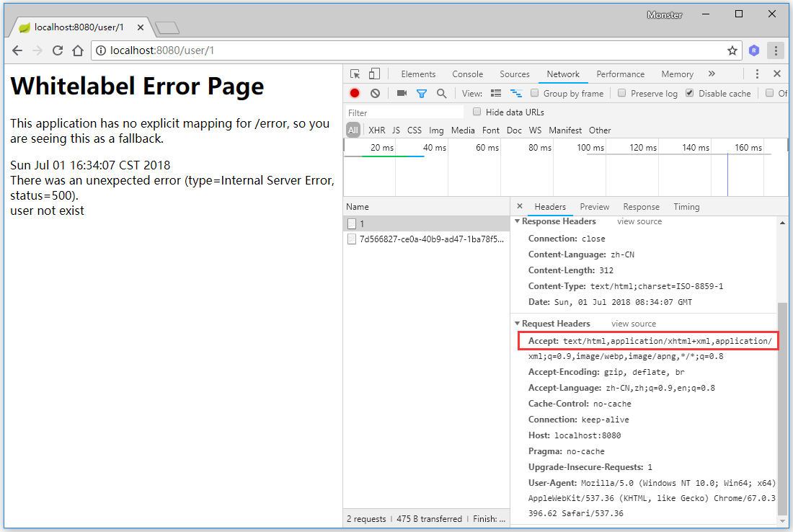This screenshot has width=793, height=532.
Task: Filter requests by JS
Action: (x=396, y=130)
